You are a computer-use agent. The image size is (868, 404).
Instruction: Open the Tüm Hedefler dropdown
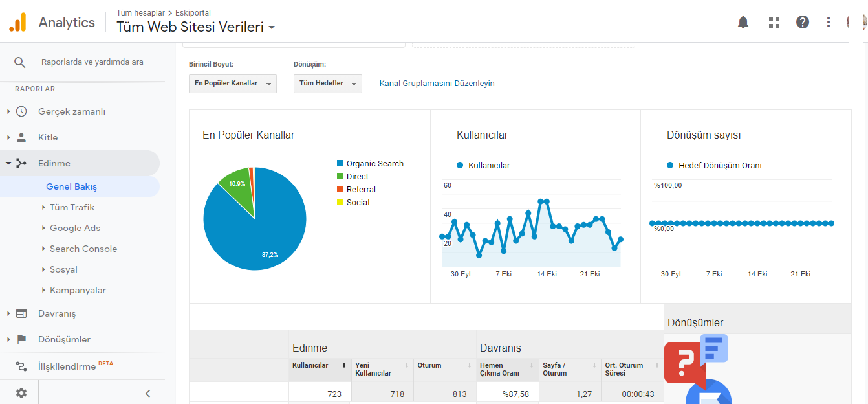tap(328, 84)
